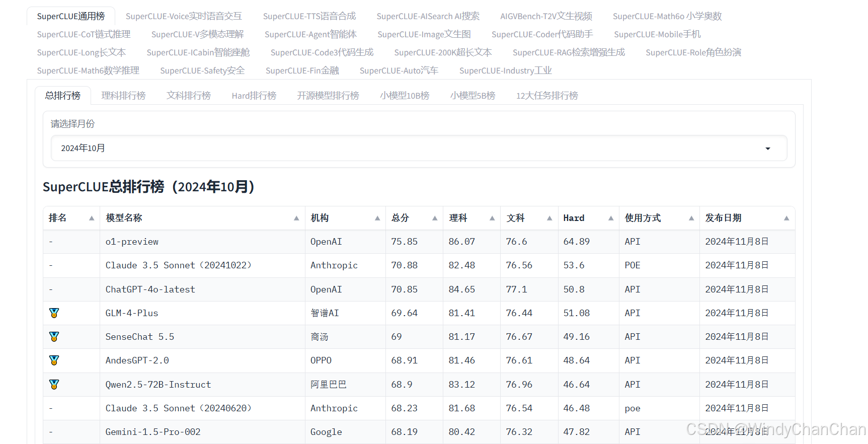This screenshot has height=444, width=868.
Task: Select SuperCLUE-Long长文本 tab
Action: 82,52
